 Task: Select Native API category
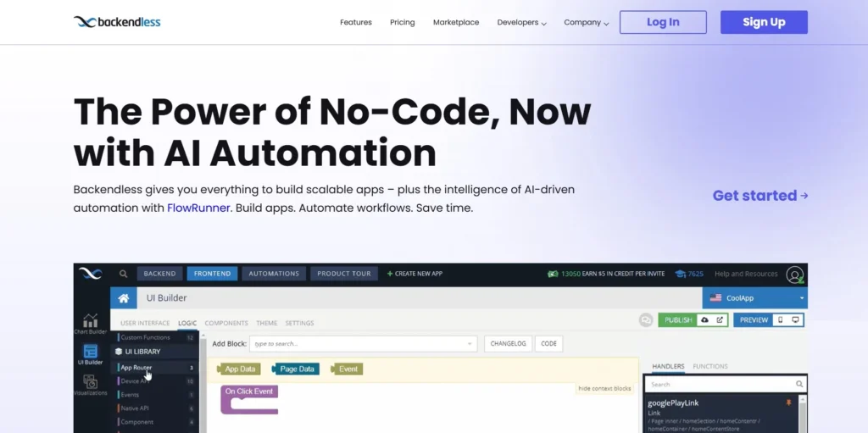(156, 408)
